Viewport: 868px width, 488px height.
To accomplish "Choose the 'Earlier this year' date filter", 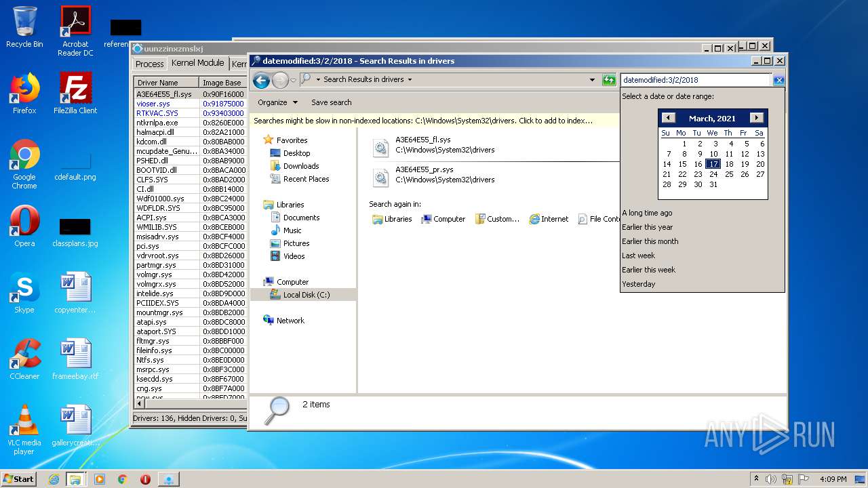I will tap(647, 227).
